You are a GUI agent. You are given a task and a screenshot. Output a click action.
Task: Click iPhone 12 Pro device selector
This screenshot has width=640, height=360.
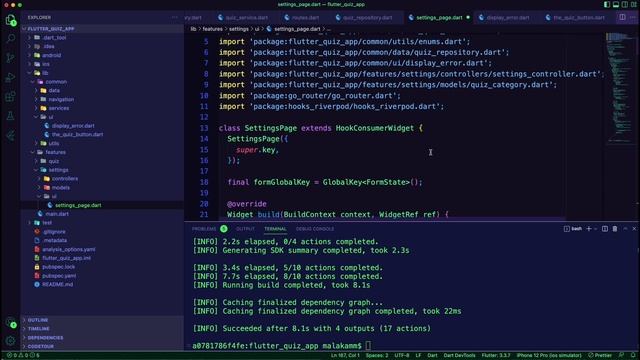pos(549,356)
